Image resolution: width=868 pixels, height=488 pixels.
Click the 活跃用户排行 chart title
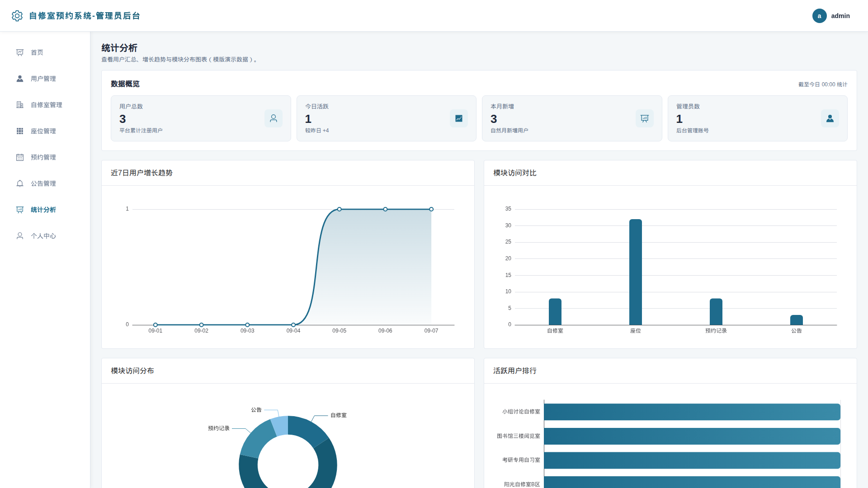pos(515,371)
